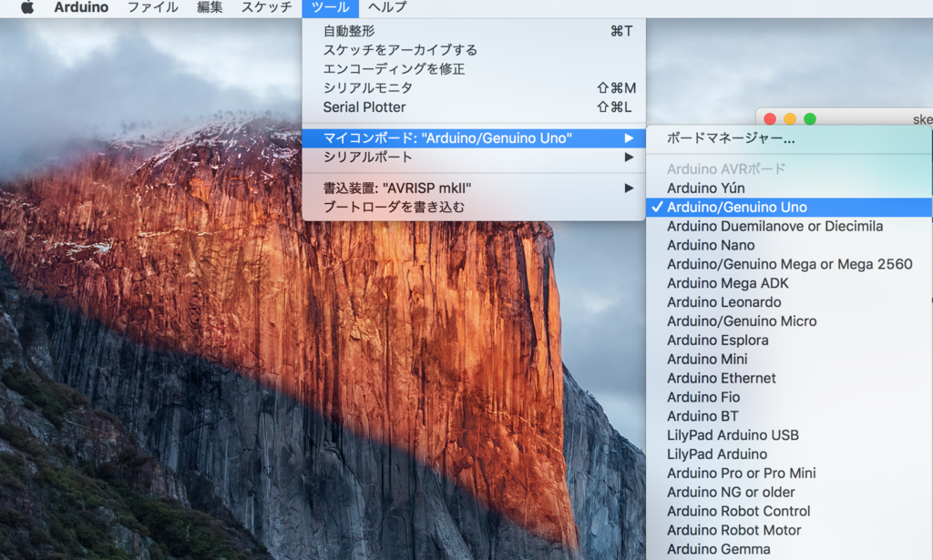Select Arduino Nano board

click(x=789, y=245)
